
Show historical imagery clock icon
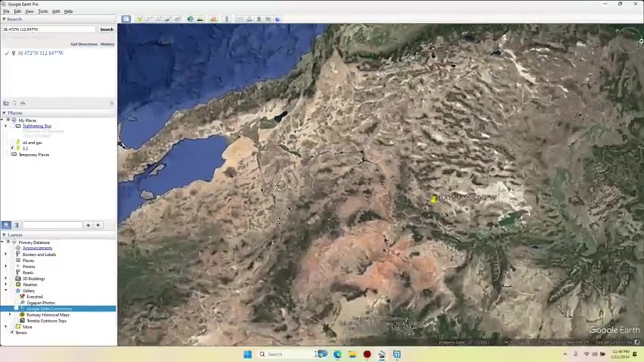pyautogui.click(x=190, y=19)
